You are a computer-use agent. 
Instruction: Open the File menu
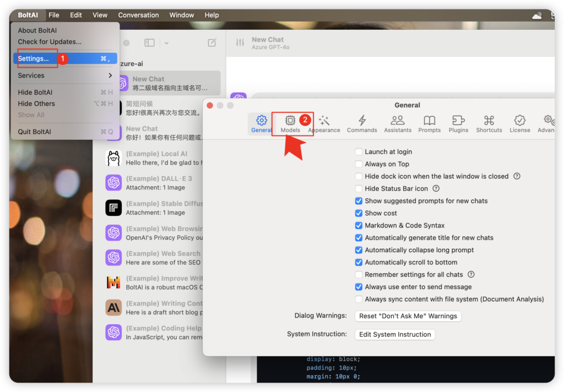[x=54, y=15]
